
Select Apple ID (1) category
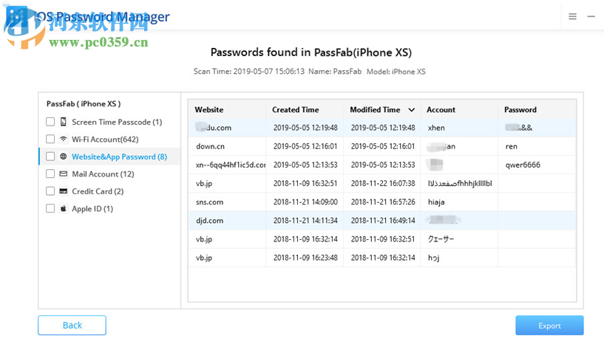[92, 208]
